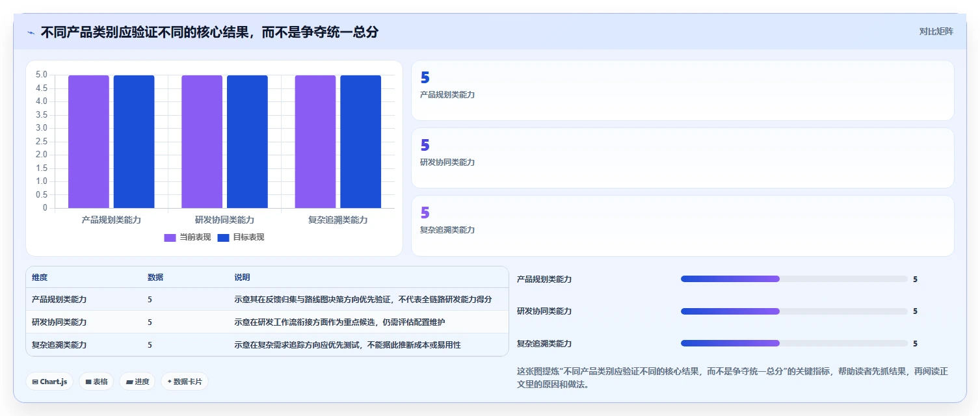Viewport: 980px width, 416px height.
Task: Click the 研发协同类能力 progress bar
Action: (x=794, y=311)
